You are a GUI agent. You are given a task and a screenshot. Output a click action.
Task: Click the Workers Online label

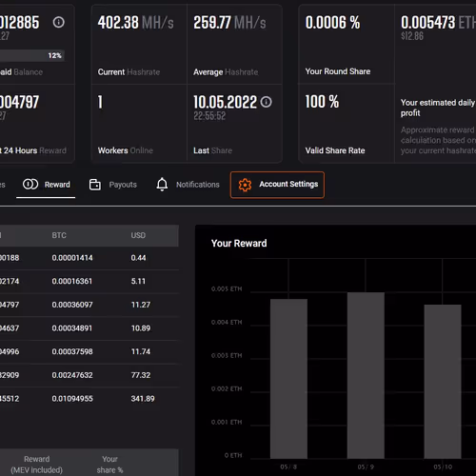(x=126, y=150)
